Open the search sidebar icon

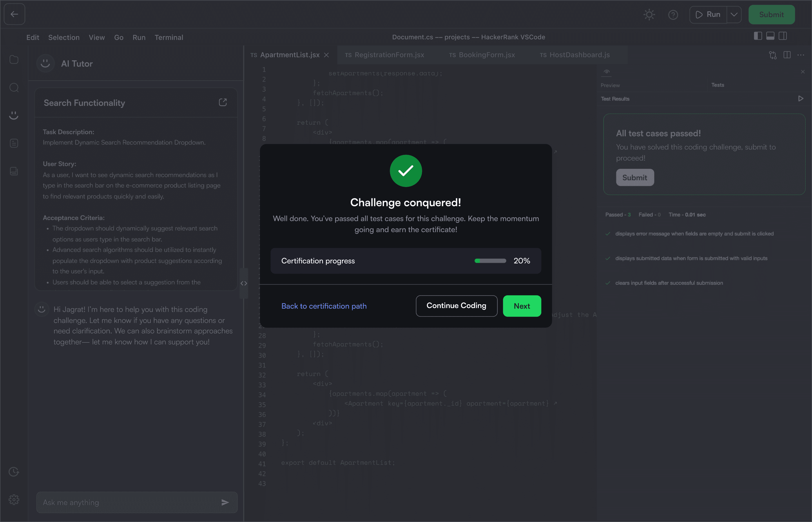point(14,88)
